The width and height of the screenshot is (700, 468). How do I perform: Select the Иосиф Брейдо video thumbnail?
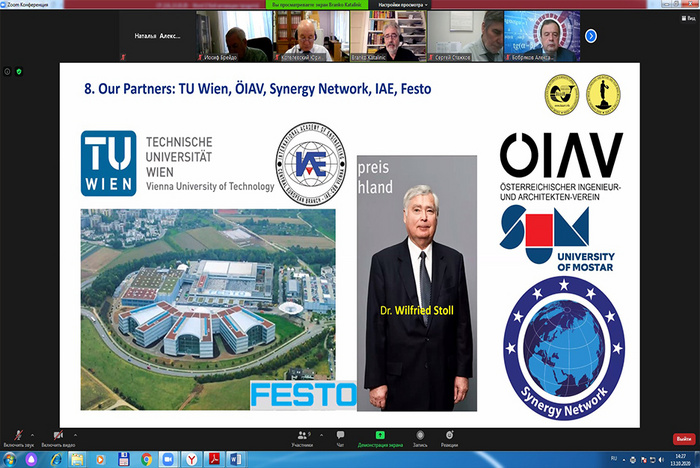tap(234, 36)
